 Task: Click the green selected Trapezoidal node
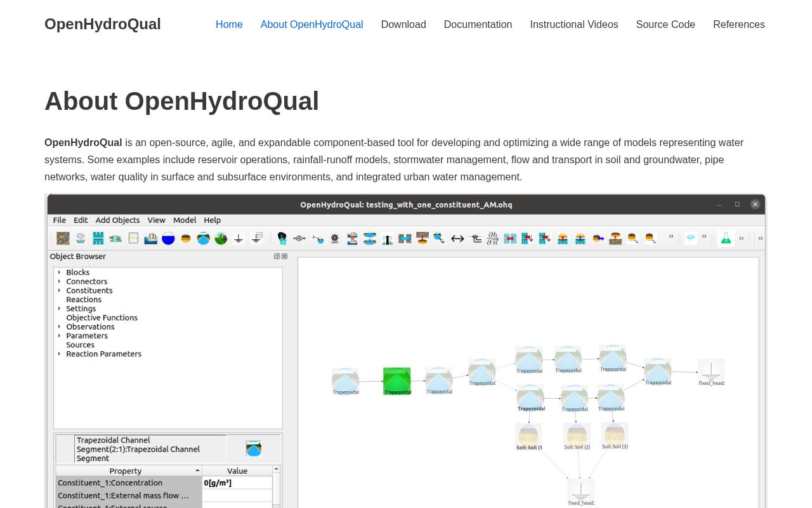397,381
